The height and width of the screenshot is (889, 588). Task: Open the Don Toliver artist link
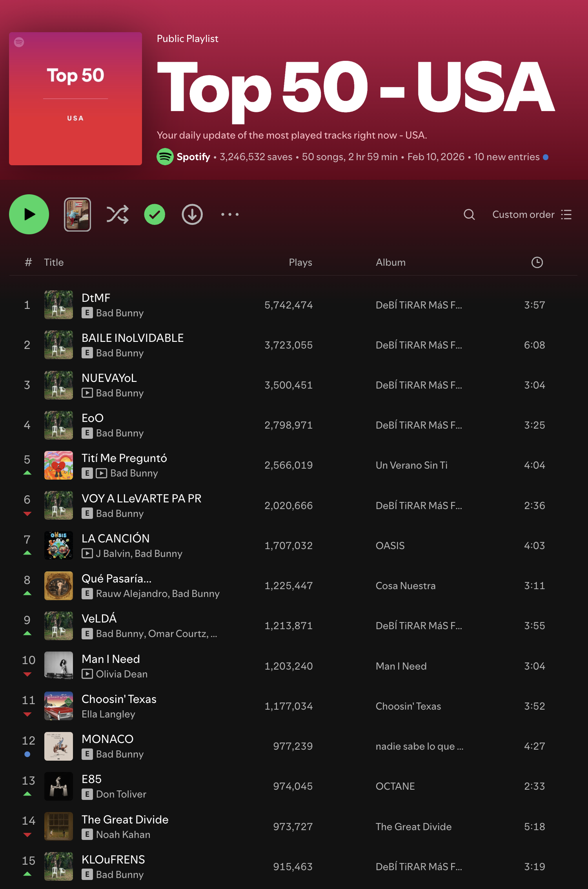point(121,794)
